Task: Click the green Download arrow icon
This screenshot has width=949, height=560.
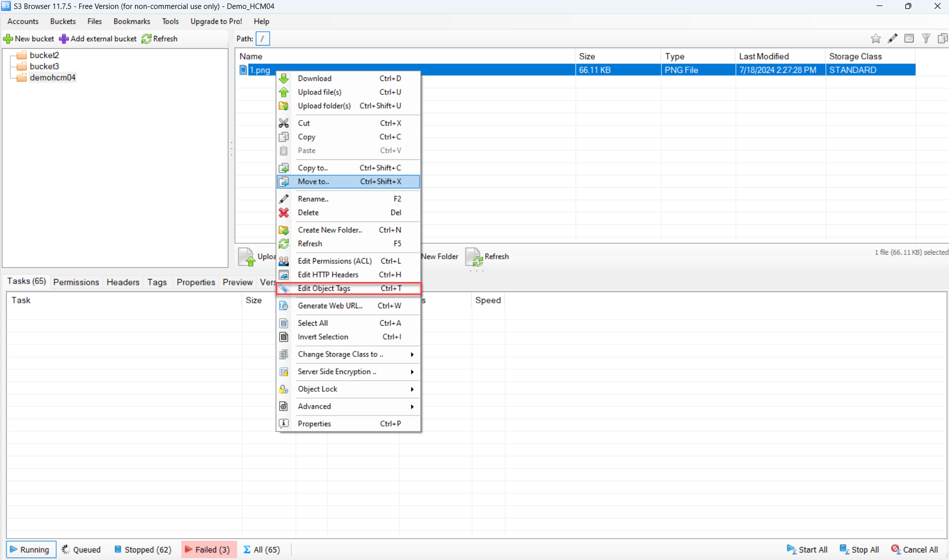Action: (x=284, y=78)
